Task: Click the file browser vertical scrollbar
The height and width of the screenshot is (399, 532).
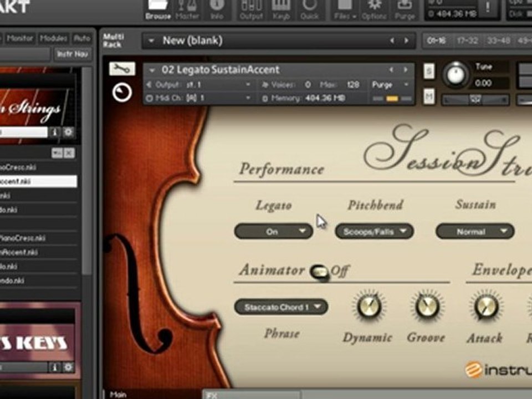Action: point(87,171)
